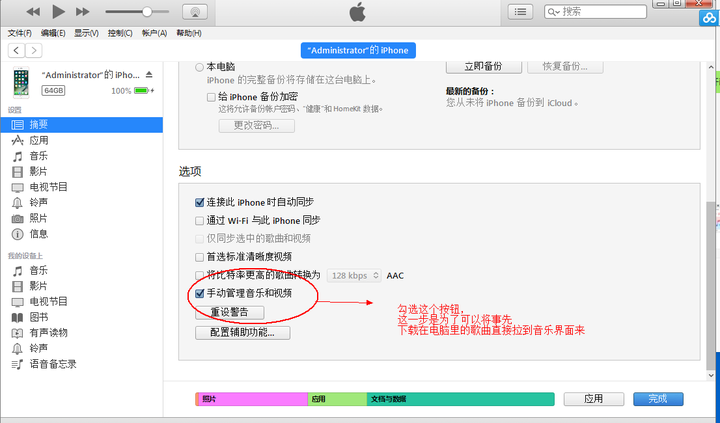Toggle 将比特率更高的歌曲转换为 checkbox
The width and height of the screenshot is (720, 423).
click(x=199, y=276)
